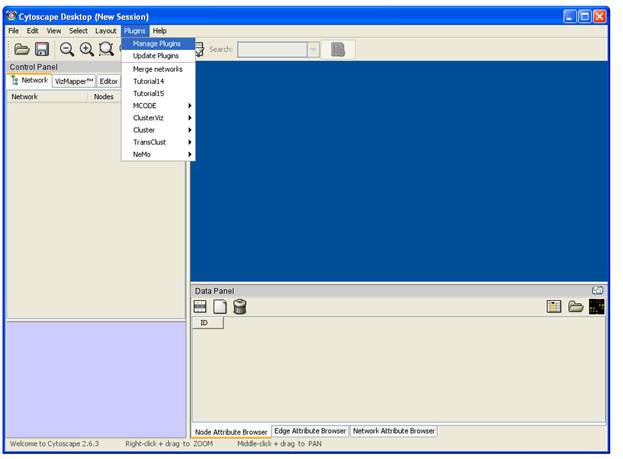Click the Network column header

tap(48, 97)
